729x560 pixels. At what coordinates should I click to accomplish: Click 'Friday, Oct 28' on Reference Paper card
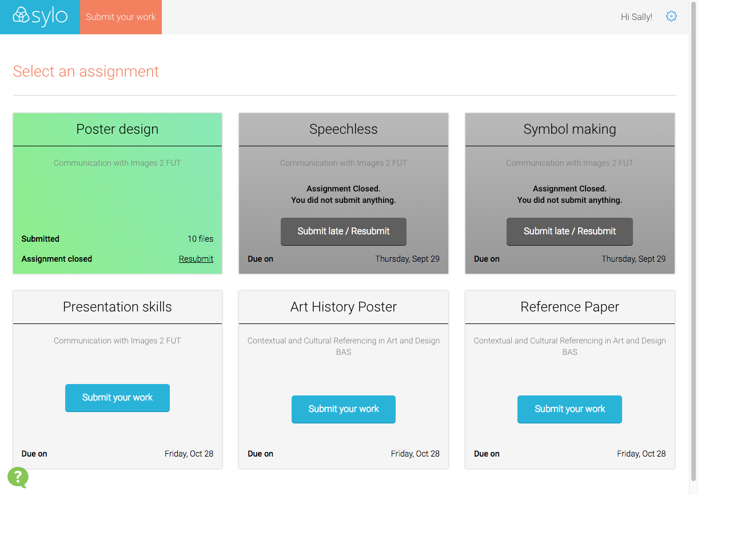(642, 454)
